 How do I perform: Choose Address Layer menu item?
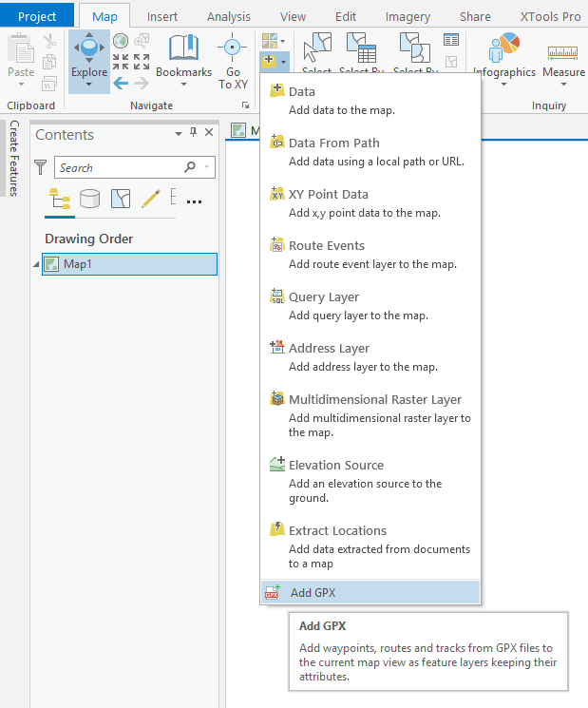click(x=370, y=357)
